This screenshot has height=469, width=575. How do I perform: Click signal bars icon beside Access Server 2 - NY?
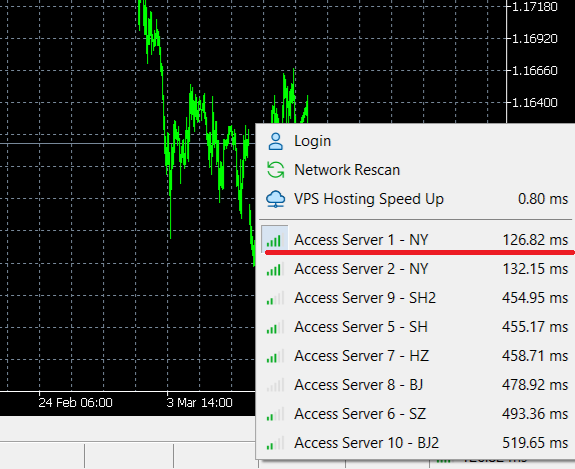pyautogui.click(x=274, y=269)
